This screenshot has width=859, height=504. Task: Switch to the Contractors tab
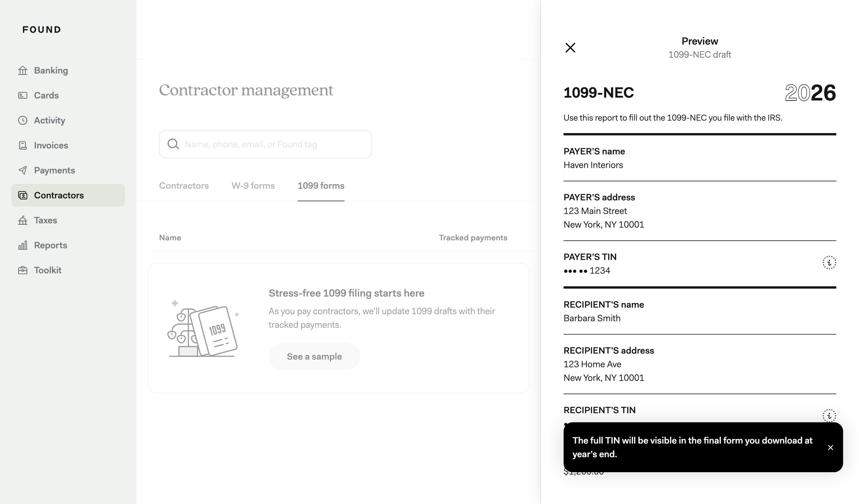point(184,186)
